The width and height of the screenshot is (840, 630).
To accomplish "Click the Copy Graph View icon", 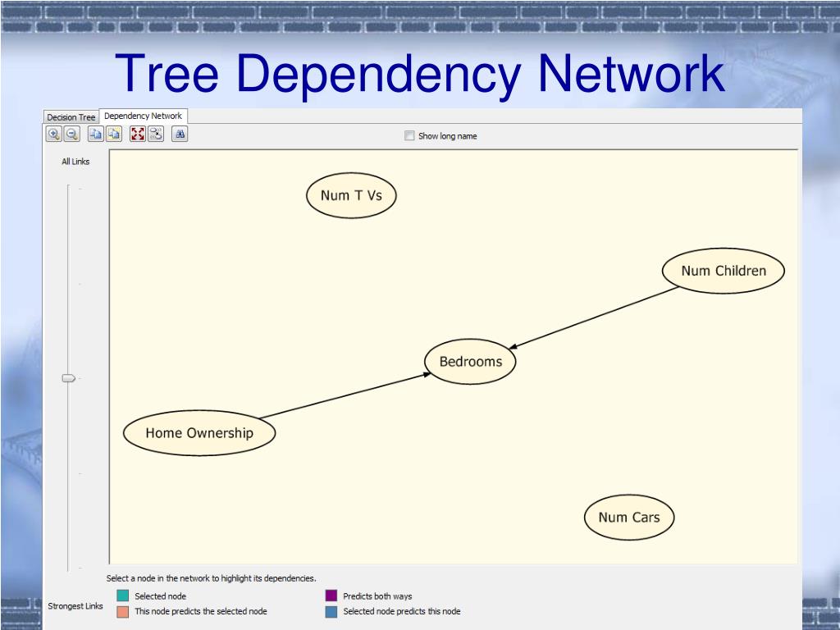I will [x=95, y=134].
